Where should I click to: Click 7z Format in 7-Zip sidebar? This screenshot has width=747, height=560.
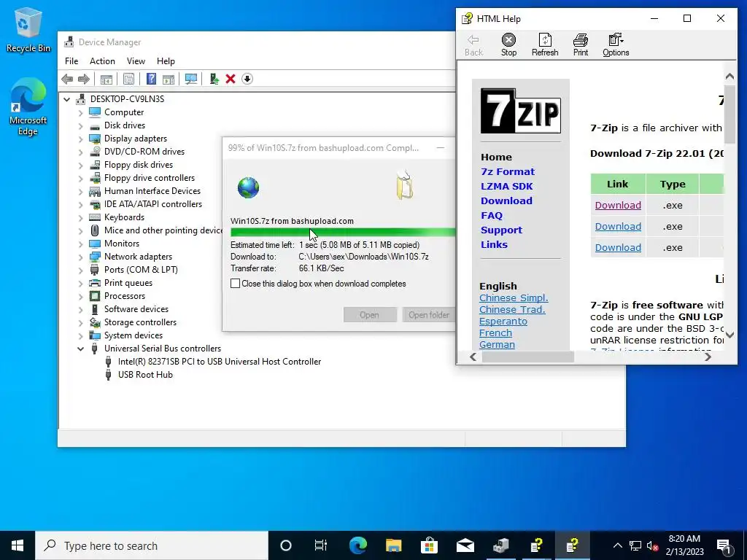(x=508, y=171)
